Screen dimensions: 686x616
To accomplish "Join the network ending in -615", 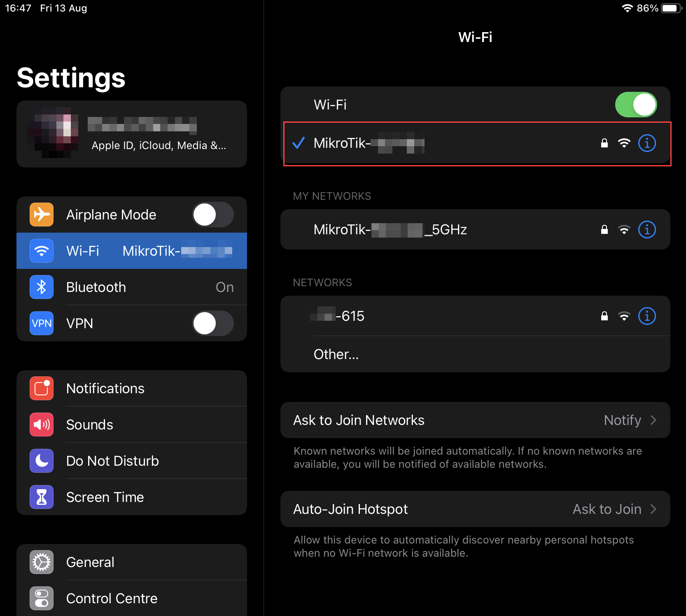I will [x=475, y=316].
